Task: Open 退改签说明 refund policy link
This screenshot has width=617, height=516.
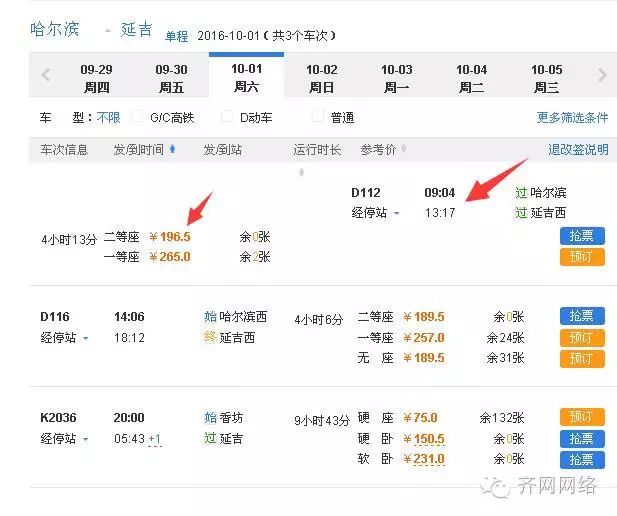Action: coord(578,150)
